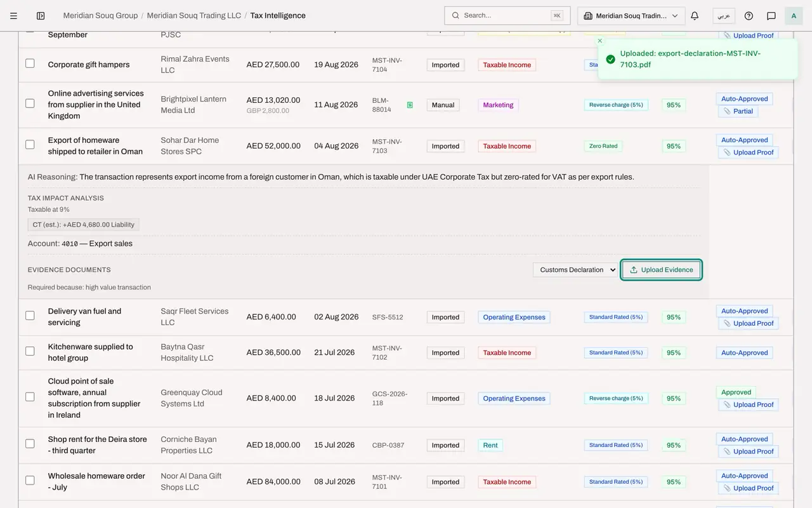Viewport: 812px width, 508px height.
Task: Upload Proof for Greenquay Cloud Systems
Action: pyautogui.click(x=749, y=404)
